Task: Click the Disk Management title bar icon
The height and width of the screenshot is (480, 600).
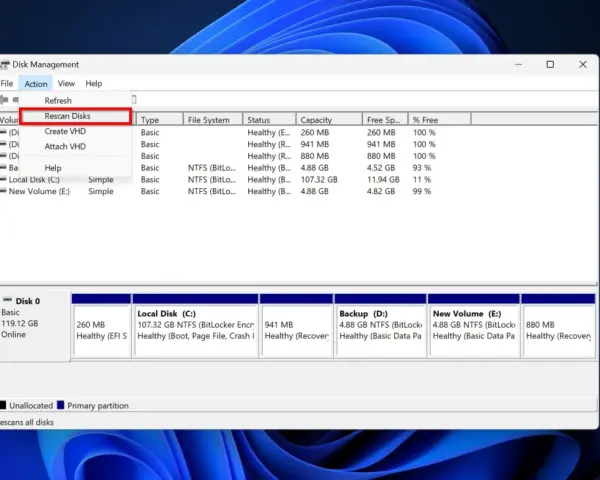Action: [x=4, y=65]
